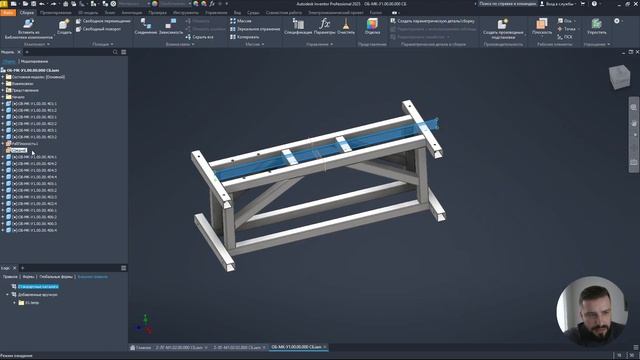The height and width of the screenshot is (360, 640).
Task: Choose Зеркальное отражение tool
Action: (255, 29)
